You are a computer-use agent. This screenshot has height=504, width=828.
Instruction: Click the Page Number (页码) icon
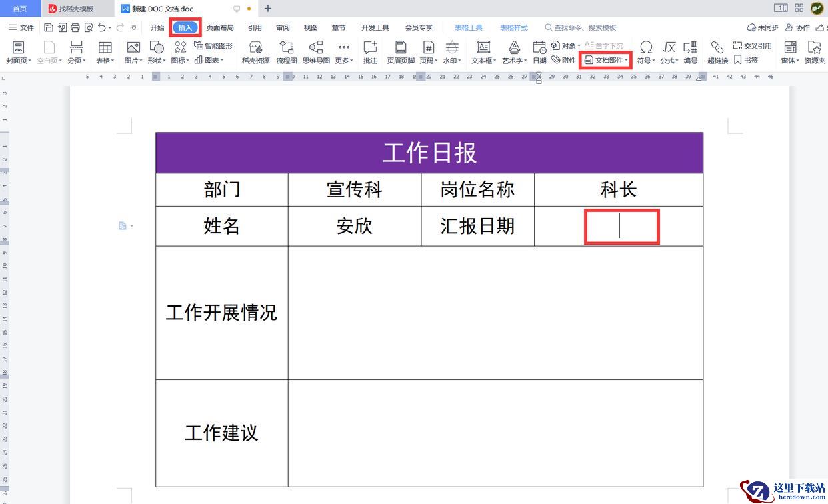click(x=429, y=47)
